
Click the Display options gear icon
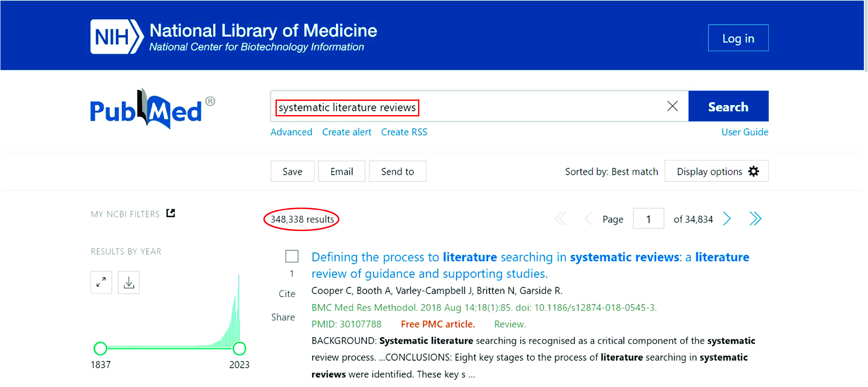click(x=753, y=171)
